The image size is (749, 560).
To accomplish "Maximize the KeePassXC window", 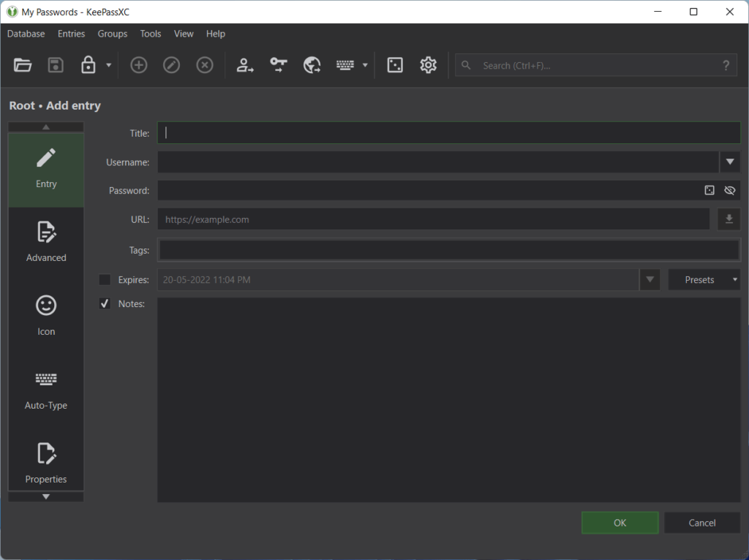I will tap(693, 12).
